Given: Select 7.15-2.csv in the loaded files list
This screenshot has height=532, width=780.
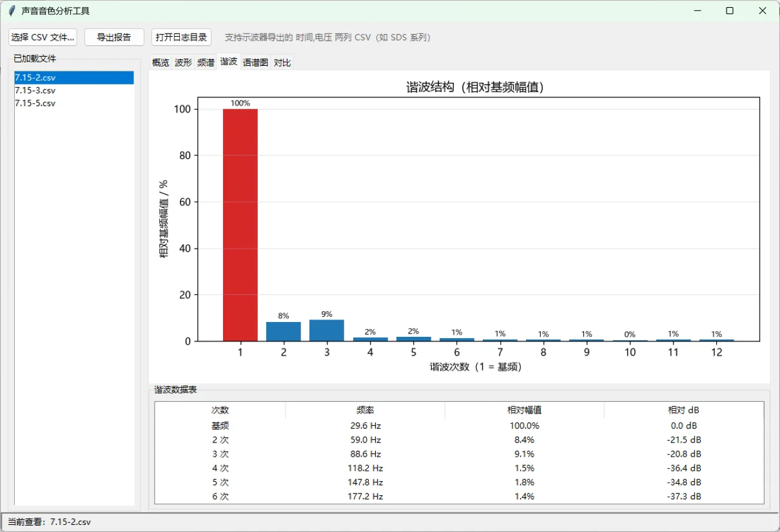Looking at the screenshot, I should tap(74, 77).
